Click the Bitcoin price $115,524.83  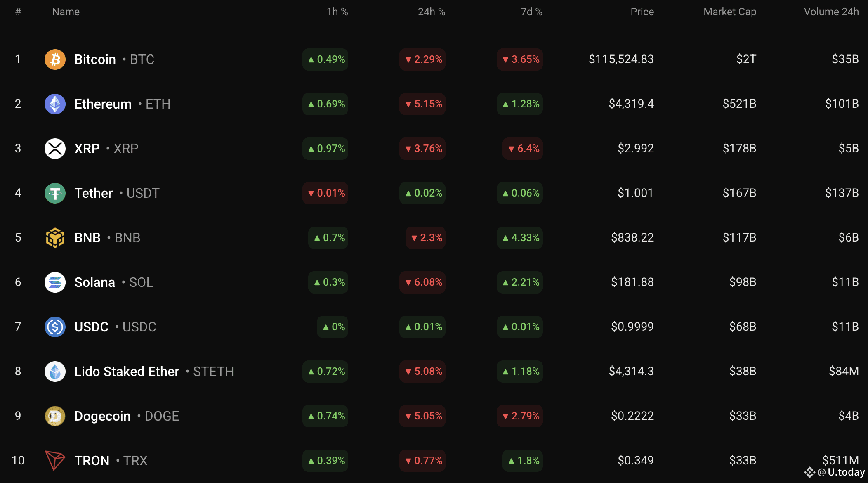(x=621, y=59)
